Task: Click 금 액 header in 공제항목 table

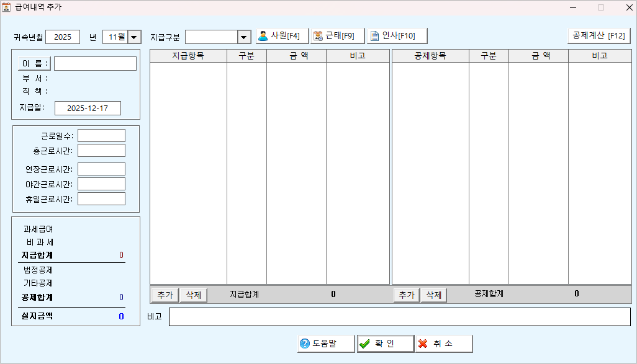Action: coord(538,56)
